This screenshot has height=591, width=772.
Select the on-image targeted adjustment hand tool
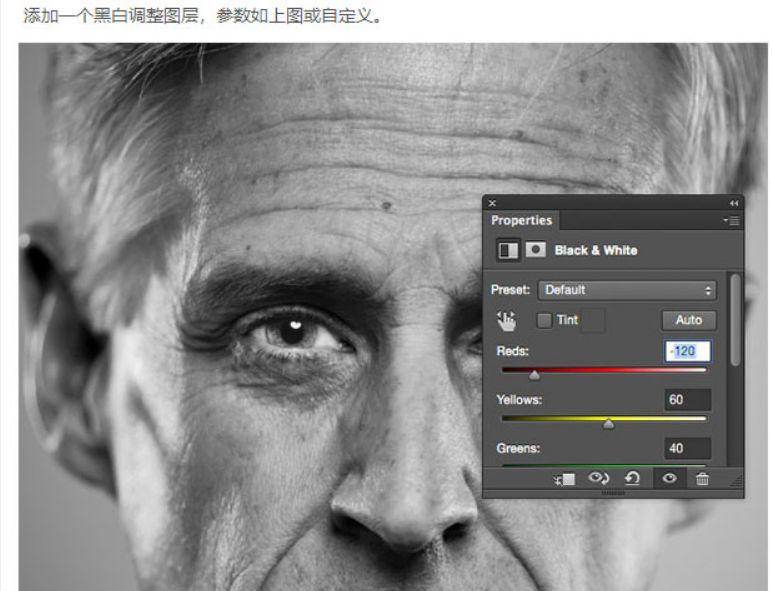(506, 320)
